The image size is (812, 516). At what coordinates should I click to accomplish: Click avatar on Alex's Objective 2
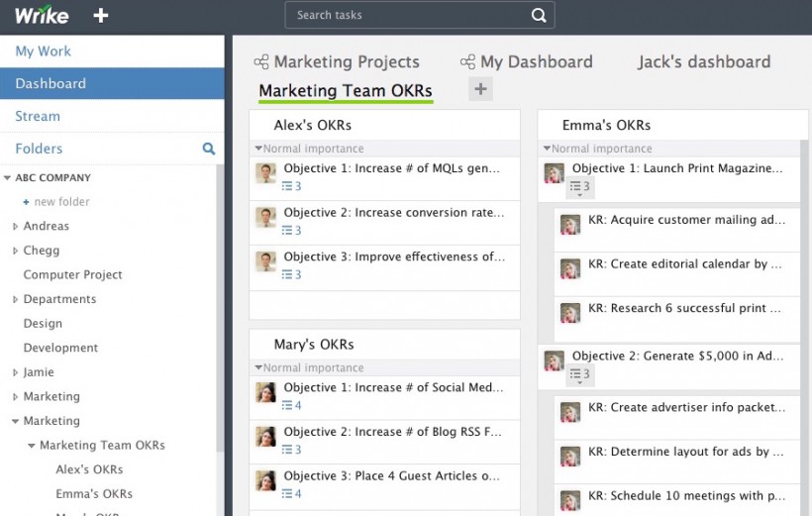266,218
